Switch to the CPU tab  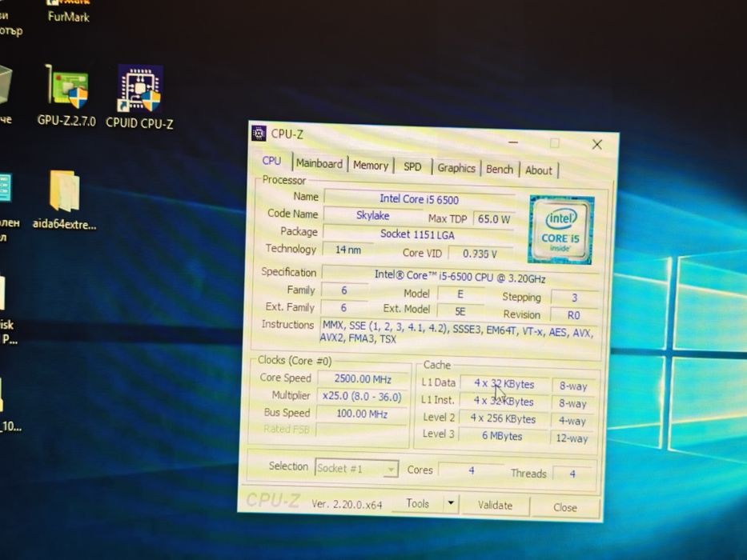271,161
